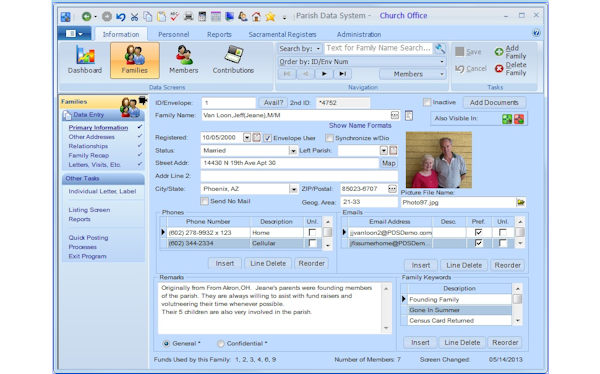Open the Families data screen

click(135, 60)
